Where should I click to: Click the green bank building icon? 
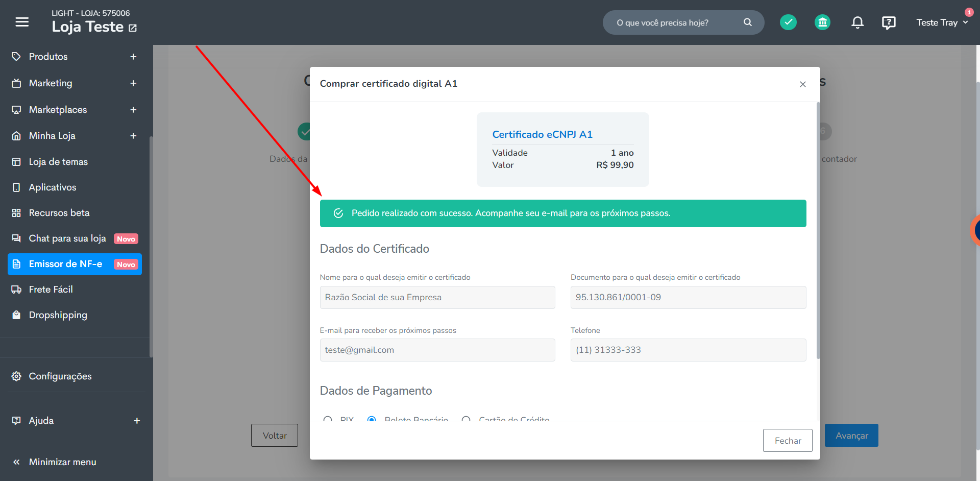click(822, 22)
